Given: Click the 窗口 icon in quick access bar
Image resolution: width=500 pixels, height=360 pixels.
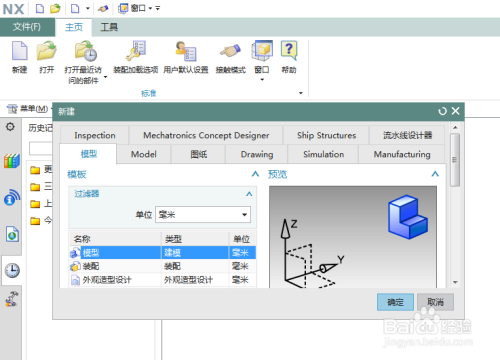Looking at the screenshot, I should 123,8.
